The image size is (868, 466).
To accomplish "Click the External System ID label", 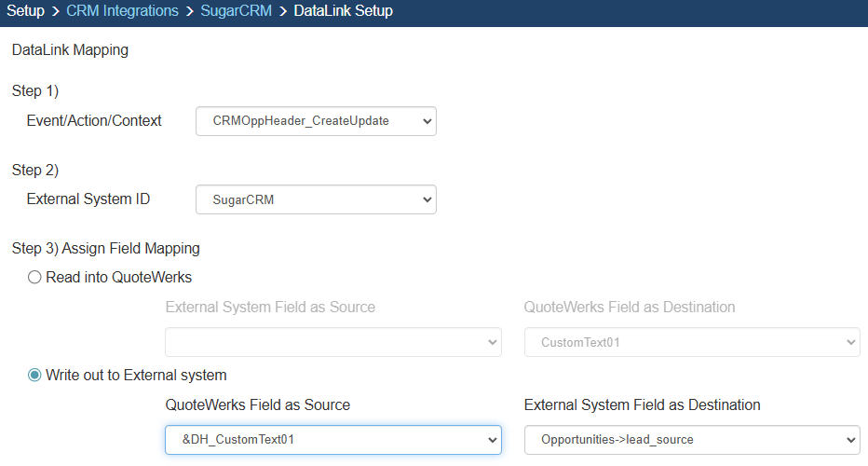I will (88, 199).
